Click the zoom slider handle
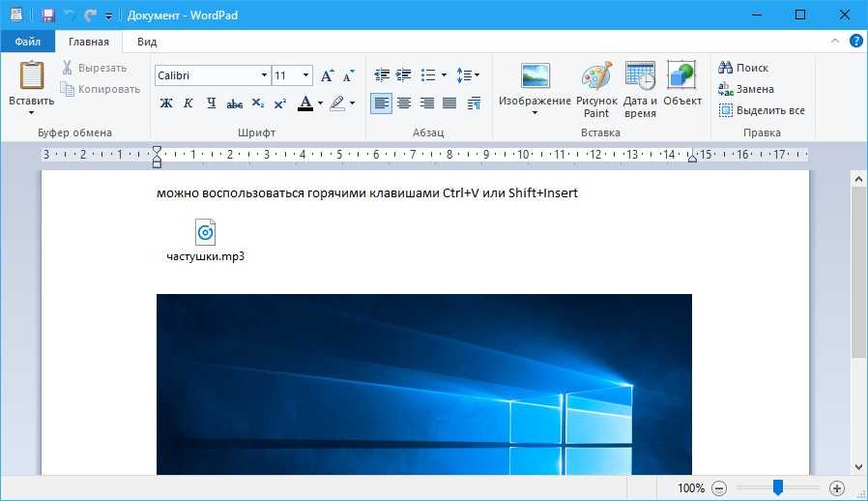868x501 pixels. pyautogui.click(x=778, y=488)
